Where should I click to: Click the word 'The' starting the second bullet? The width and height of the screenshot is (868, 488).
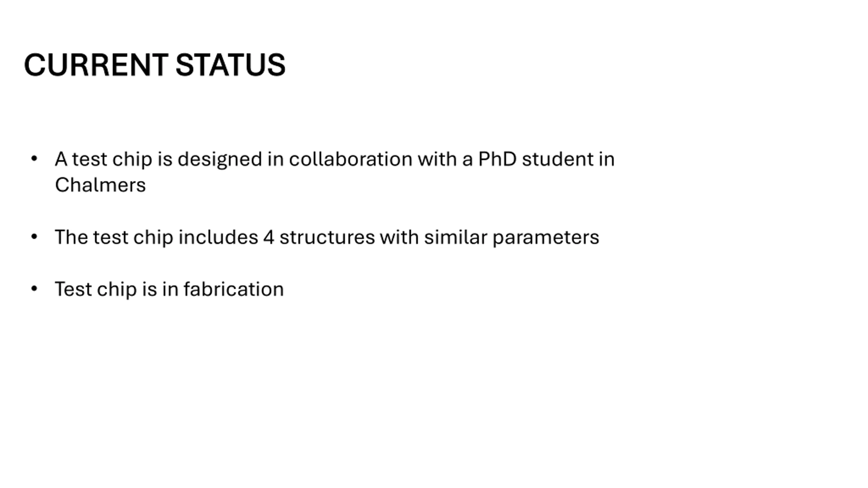click(71, 237)
